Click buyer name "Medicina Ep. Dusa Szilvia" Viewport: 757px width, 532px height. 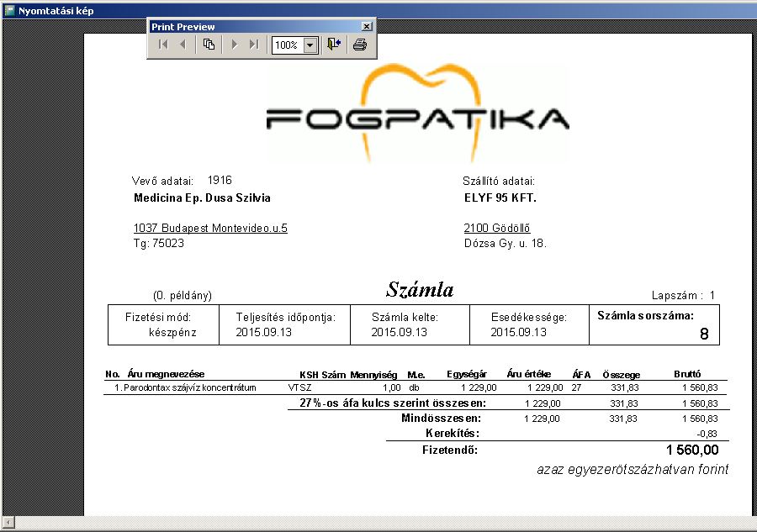[202, 198]
